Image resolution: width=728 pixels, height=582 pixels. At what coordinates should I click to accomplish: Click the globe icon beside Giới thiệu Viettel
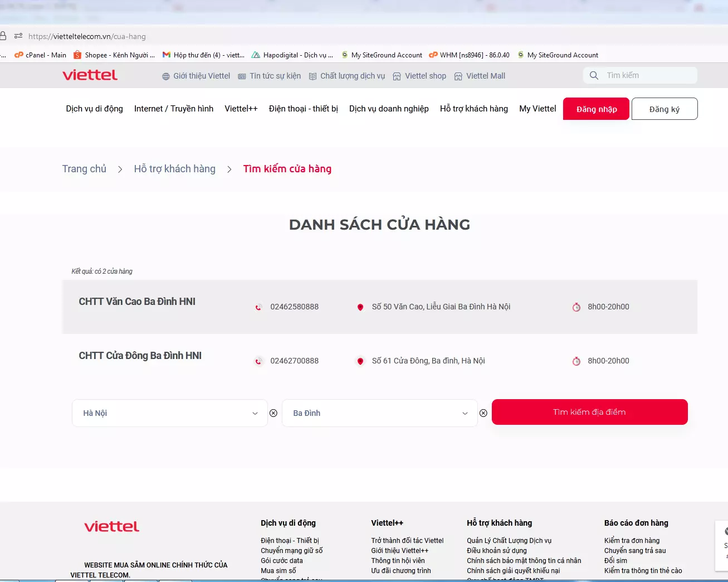coord(166,76)
